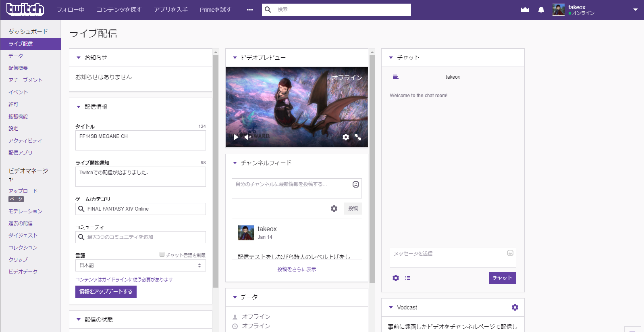
Task: Open chat rooms list icon
Action: (x=396, y=77)
